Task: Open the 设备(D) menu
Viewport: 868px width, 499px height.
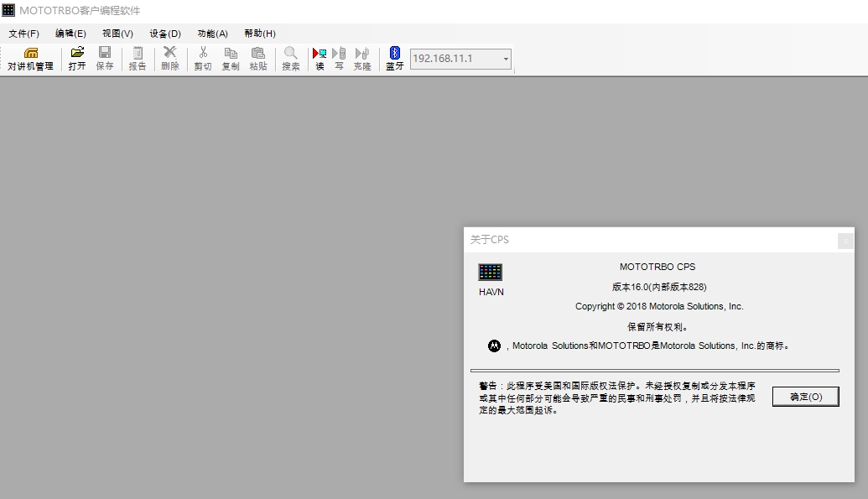Action: pos(165,34)
